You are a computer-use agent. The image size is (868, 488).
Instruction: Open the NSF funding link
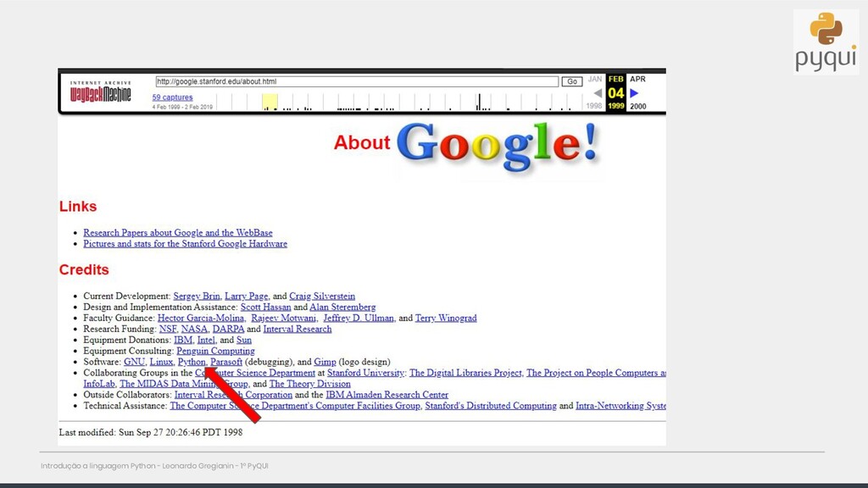tap(168, 330)
